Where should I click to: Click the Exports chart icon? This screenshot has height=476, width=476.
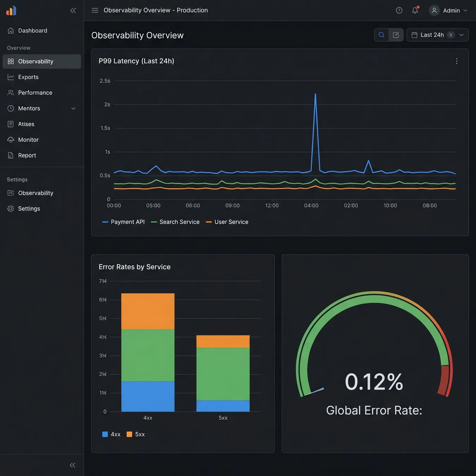(11, 77)
